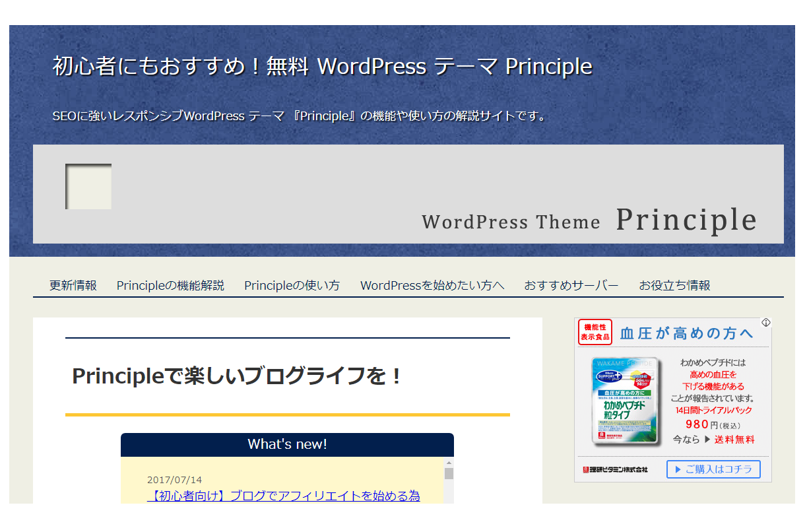Open the 【初心者向け】ブログでアフィリエイトを始める為 link

tap(283, 496)
